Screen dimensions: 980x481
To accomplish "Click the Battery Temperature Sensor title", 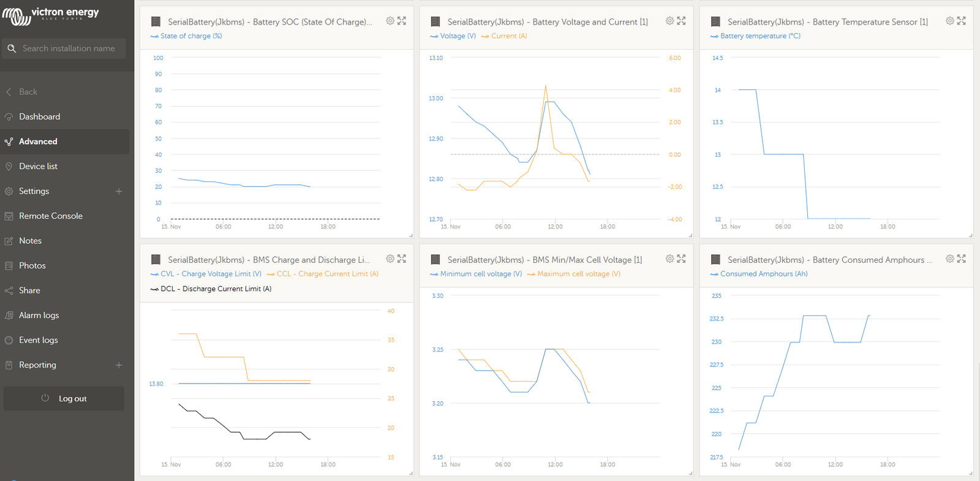I will (x=827, y=22).
